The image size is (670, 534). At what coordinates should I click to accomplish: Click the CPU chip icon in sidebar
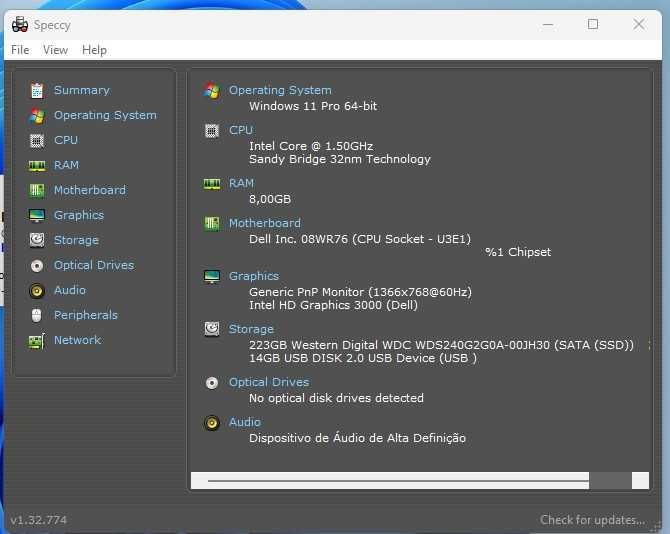[37, 141]
